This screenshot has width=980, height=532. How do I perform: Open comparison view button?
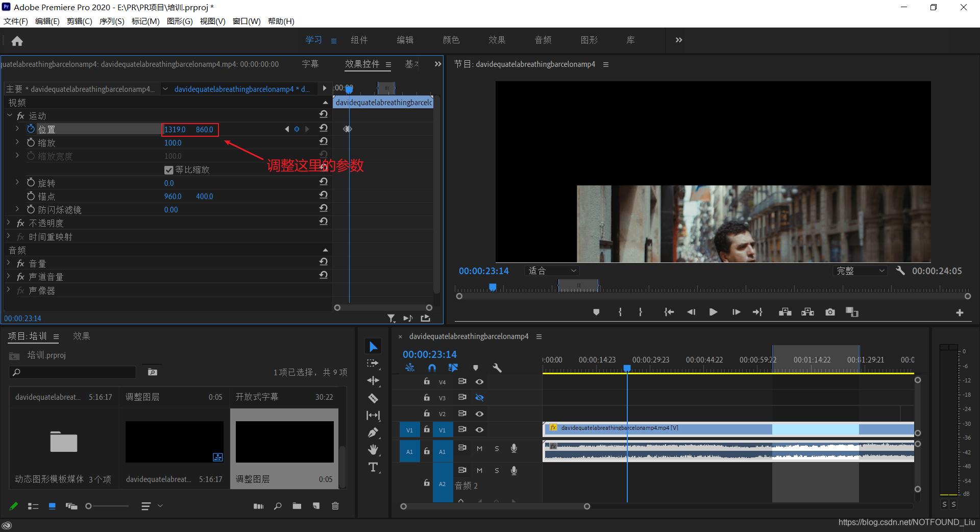click(852, 312)
